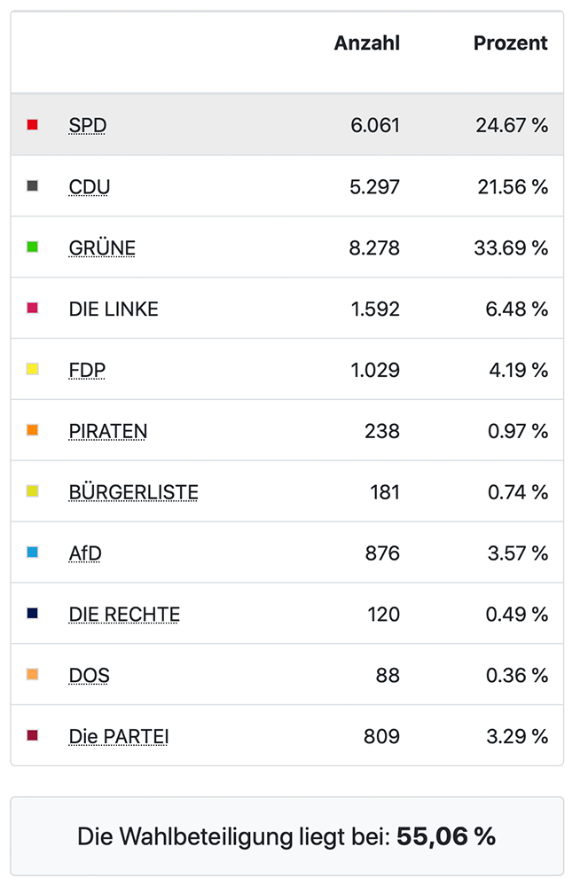Image resolution: width=588 pixels, height=886 pixels.
Task: Click the green GRÜNE color square
Action: 33,247
